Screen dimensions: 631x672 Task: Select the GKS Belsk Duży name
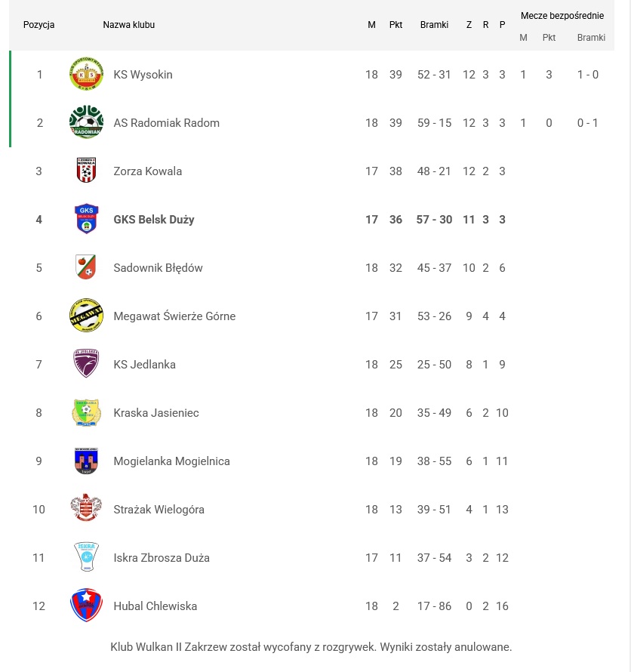pos(154,220)
